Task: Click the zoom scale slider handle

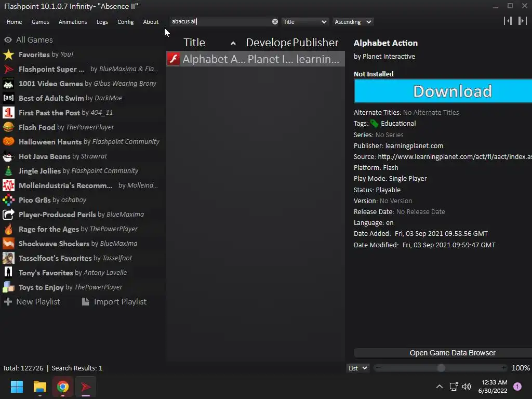Action: coord(441,368)
